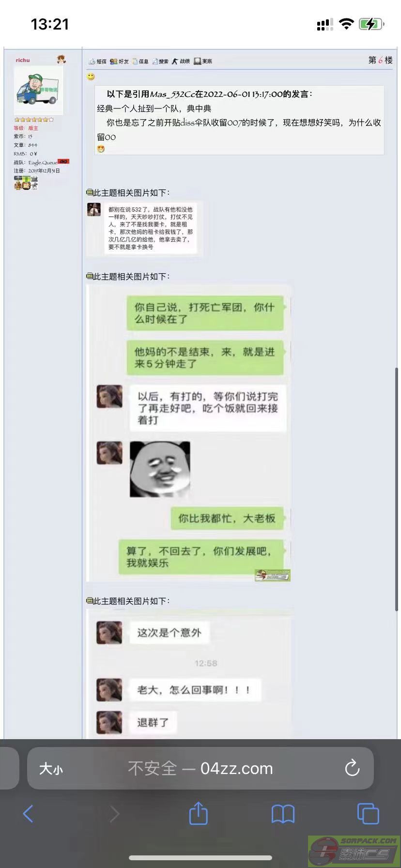Tap the medal badges under richu's profile
Screen dimensions: 401x868
[26, 183]
